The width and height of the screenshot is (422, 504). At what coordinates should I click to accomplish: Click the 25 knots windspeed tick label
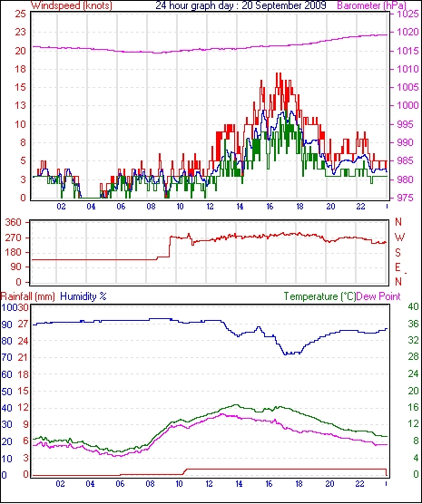tap(20, 14)
